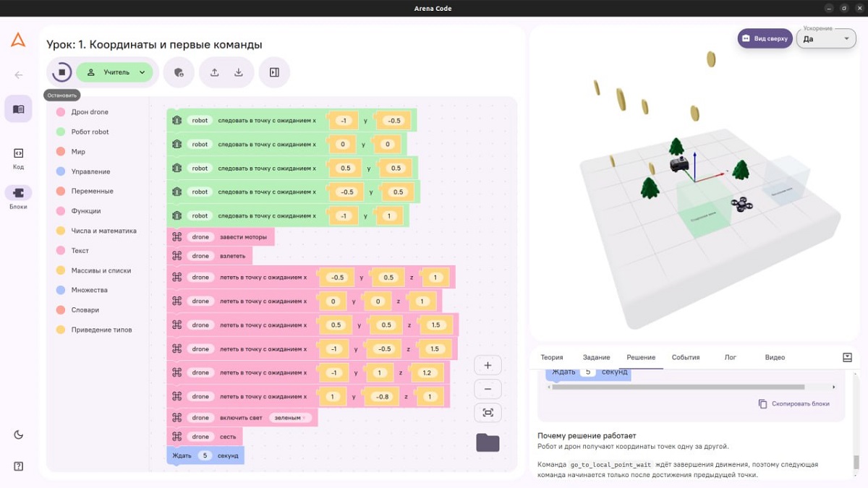
Task: Open the lesson book sidebar icon
Action: click(x=19, y=109)
